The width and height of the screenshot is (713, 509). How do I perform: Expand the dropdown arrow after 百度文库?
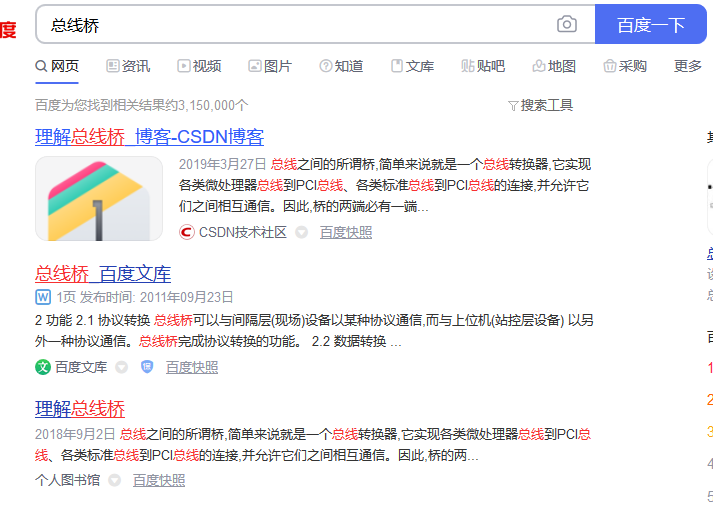[121, 367]
